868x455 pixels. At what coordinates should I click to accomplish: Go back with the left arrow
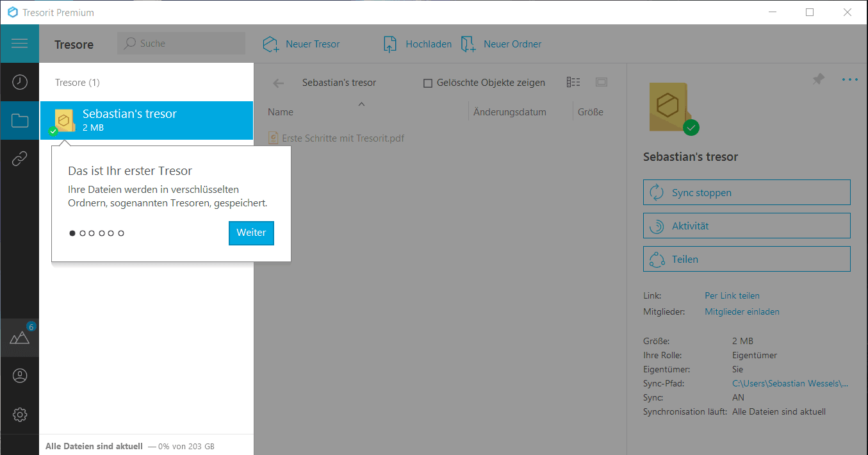pyautogui.click(x=278, y=83)
